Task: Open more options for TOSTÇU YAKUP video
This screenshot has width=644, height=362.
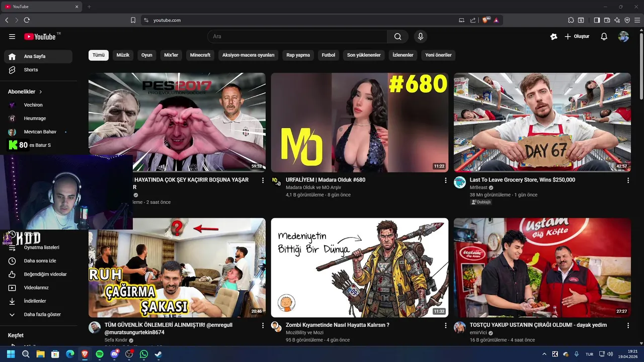Action: (628, 325)
